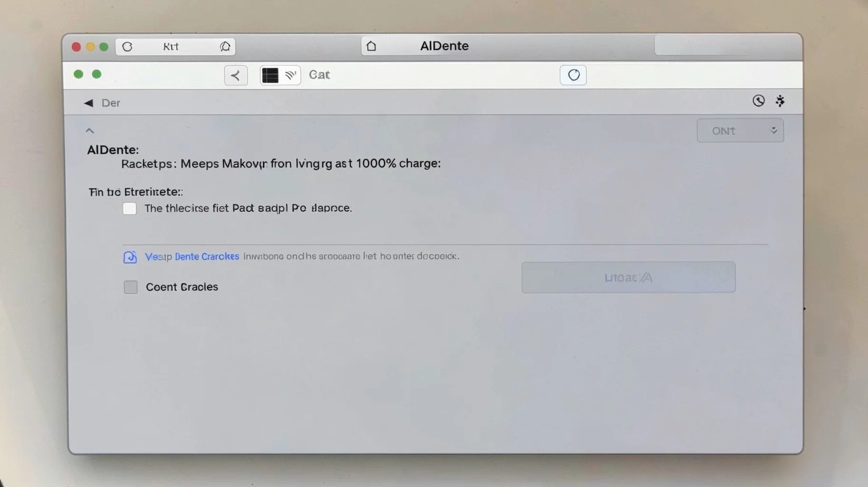Image resolution: width=868 pixels, height=487 pixels.
Task: Click the wireless signal icon beside Gat
Action: click(291, 75)
